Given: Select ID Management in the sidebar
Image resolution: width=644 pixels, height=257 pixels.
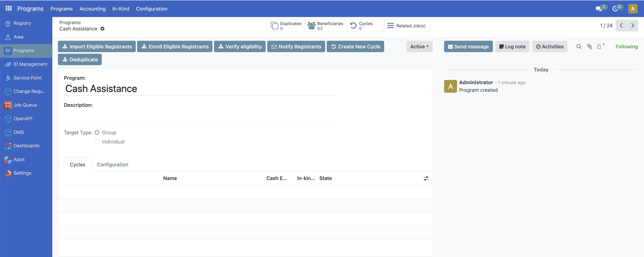Looking at the screenshot, I should [30, 64].
